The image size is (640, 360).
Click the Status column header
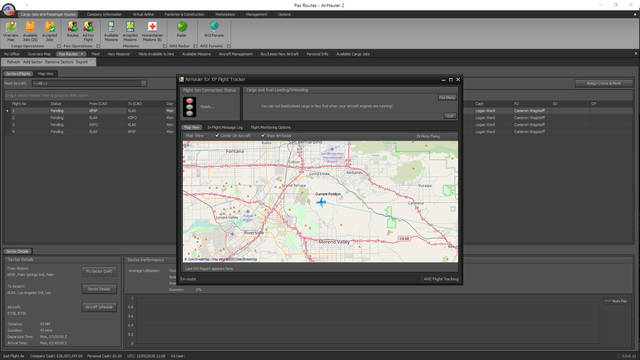click(56, 104)
